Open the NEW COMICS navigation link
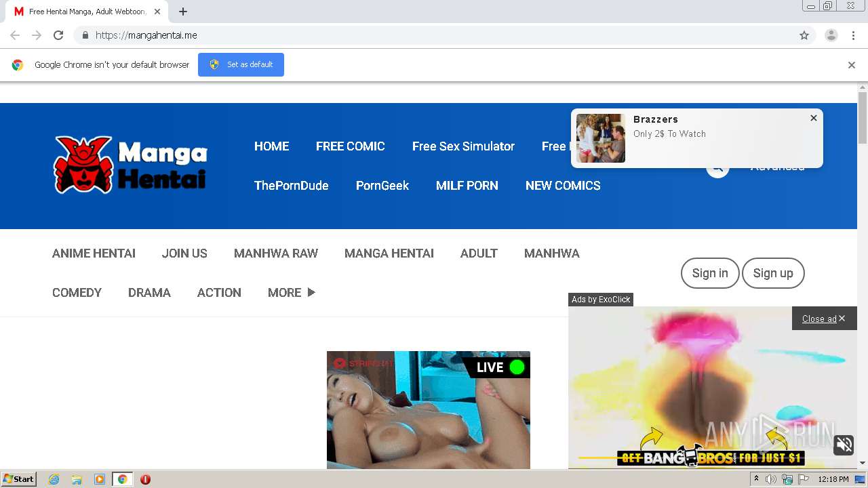 click(x=563, y=186)
